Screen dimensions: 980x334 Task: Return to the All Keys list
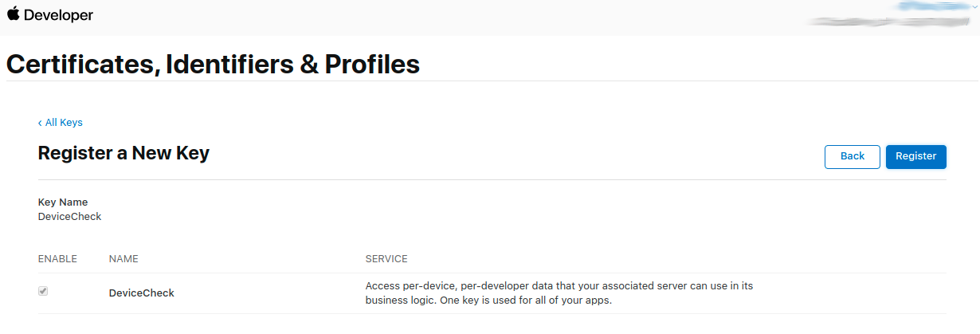pyautogui.click(x=64, y=123)
